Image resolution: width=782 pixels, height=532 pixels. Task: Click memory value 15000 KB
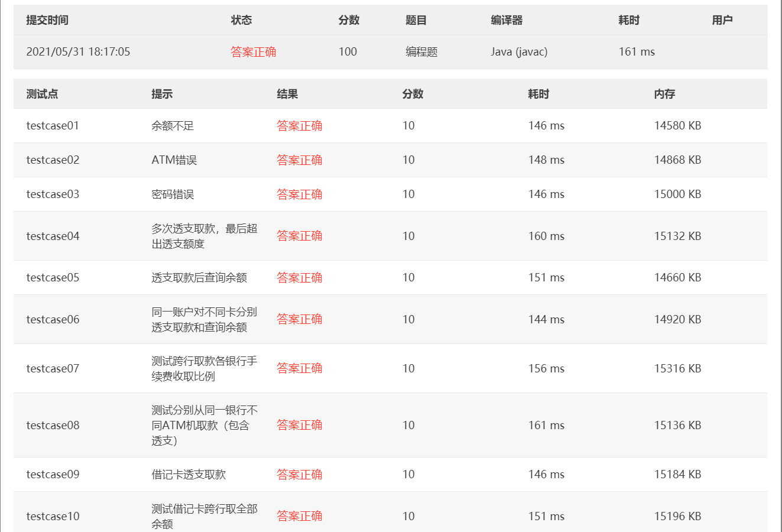(x=677, y=194)
